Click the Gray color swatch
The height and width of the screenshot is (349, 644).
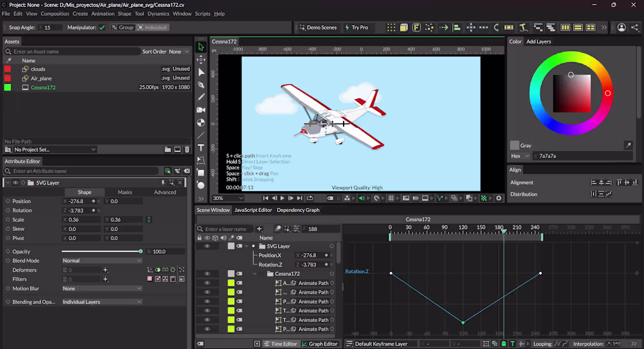click(514, 145)
